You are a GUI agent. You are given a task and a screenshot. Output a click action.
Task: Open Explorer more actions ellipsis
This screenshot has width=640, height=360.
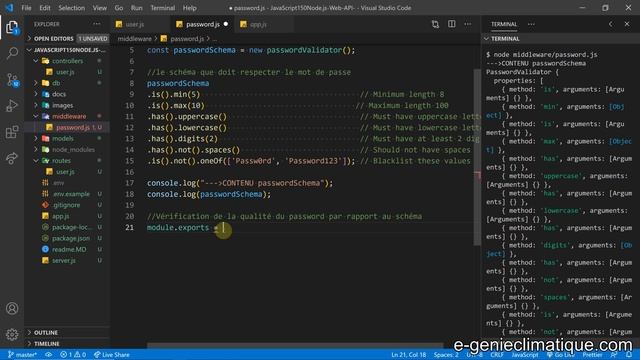(97, 24)
